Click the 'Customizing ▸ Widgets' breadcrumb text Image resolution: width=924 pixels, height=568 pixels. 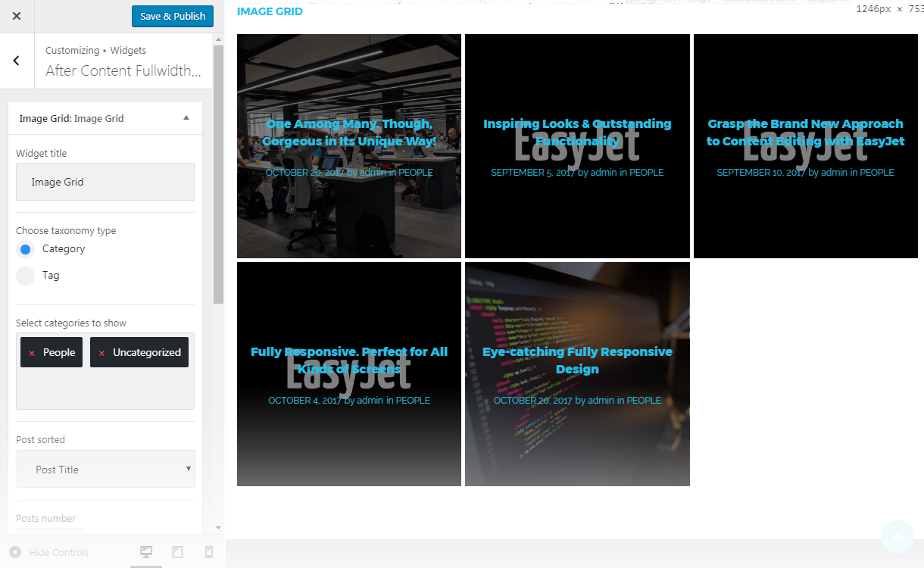[96, 51]
